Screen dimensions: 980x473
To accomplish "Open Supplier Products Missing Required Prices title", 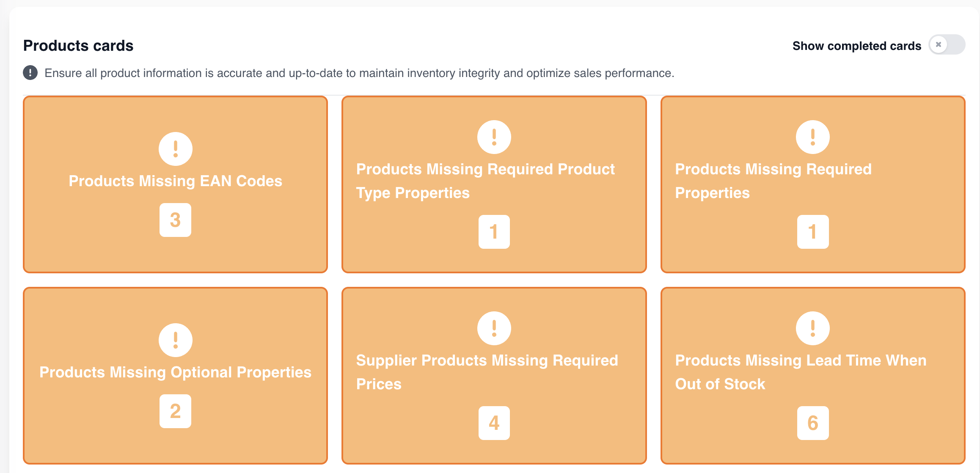I will point(487,372).
